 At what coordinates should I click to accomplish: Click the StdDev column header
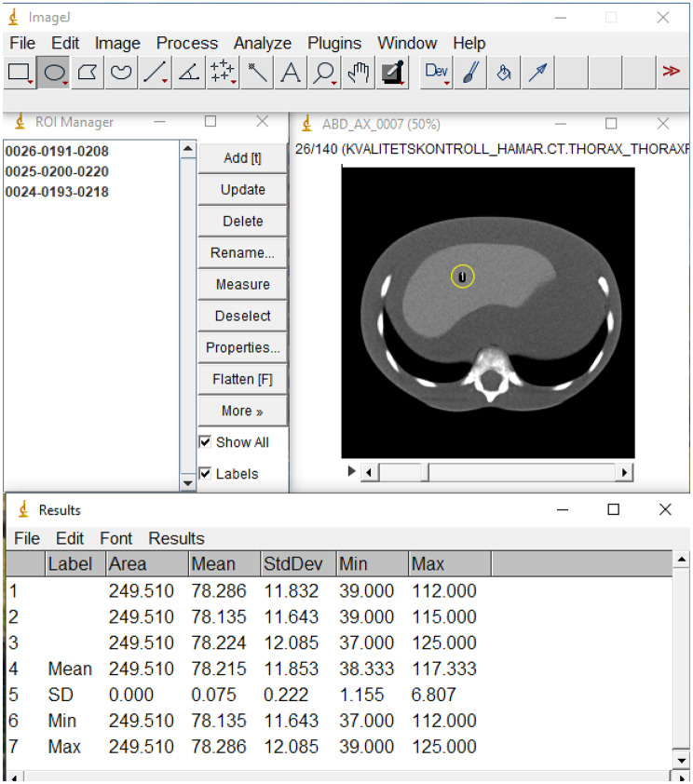(298, 564)
